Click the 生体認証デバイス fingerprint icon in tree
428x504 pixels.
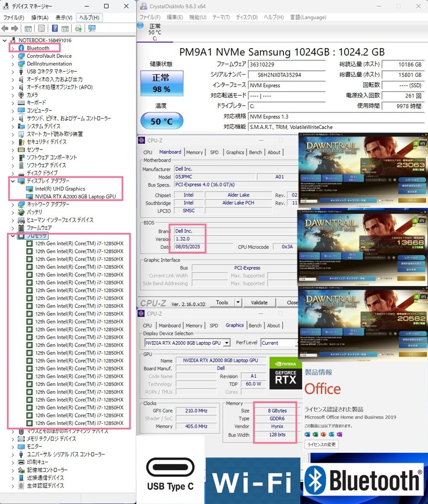[21, 486]
